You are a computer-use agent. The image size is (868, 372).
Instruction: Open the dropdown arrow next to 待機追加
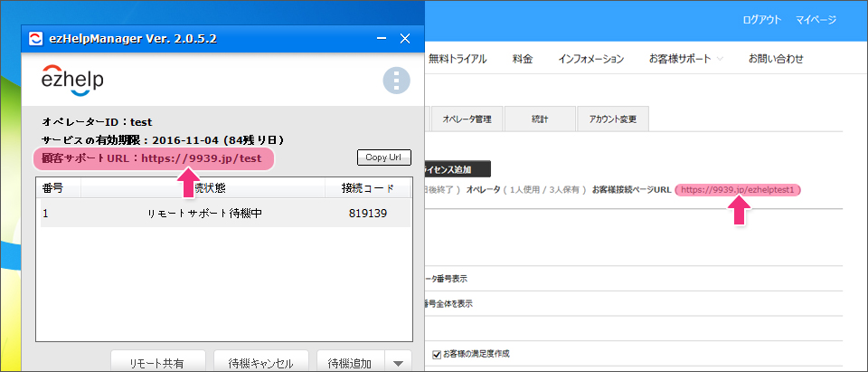pyautogui.click(x=398, y=364)
